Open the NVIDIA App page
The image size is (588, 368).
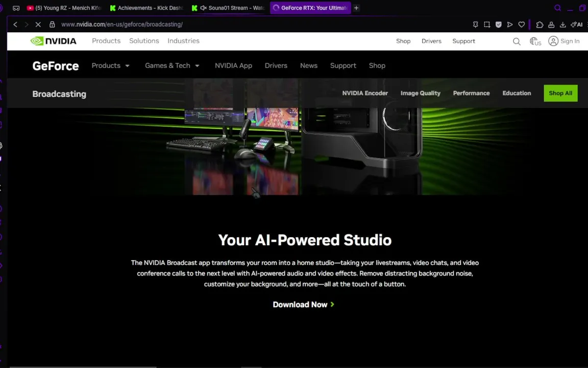233,65
